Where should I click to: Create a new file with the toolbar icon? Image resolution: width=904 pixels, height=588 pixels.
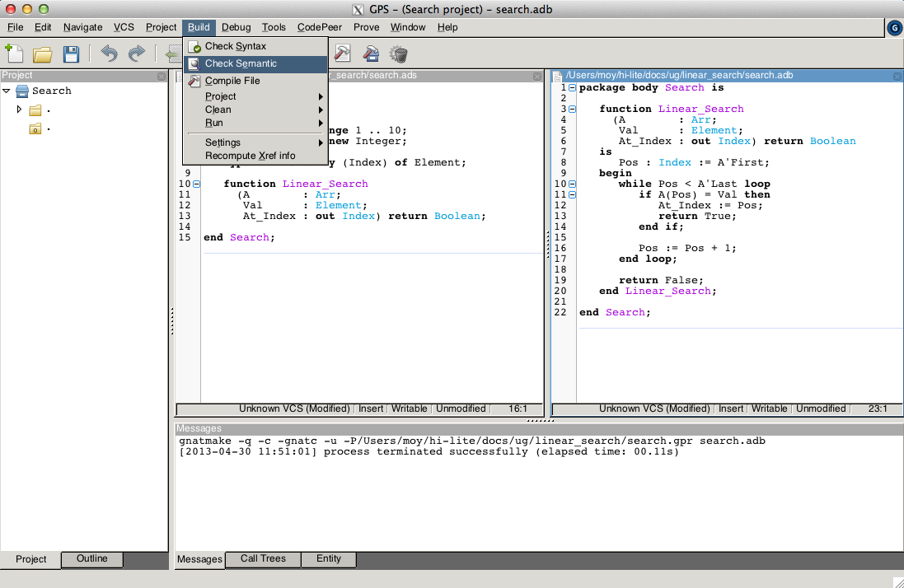(14, 54)
